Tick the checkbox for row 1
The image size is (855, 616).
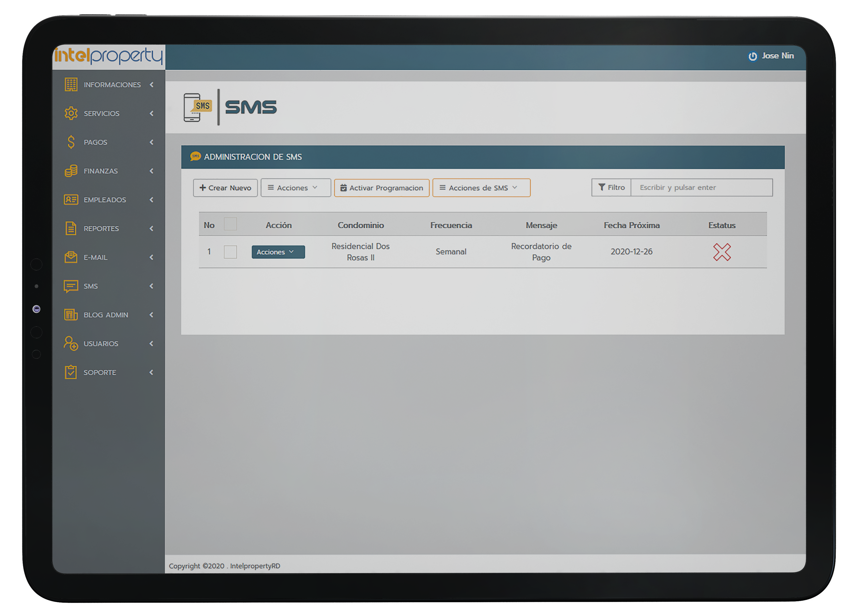point(230,252)
